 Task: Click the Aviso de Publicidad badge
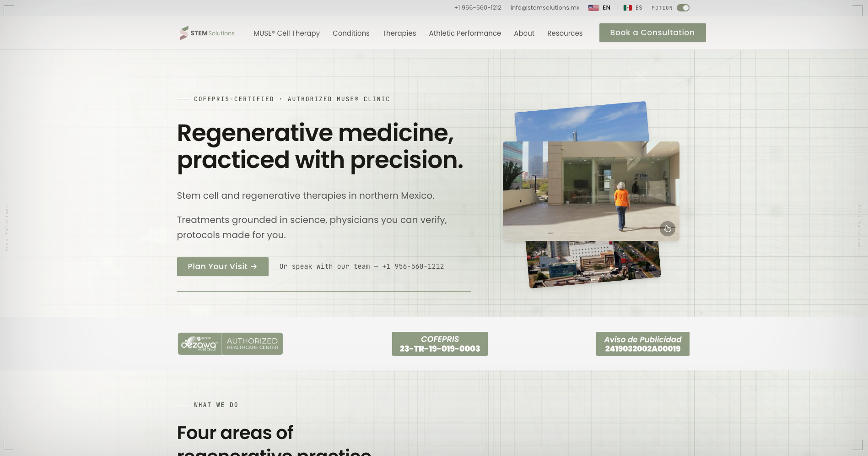click(x=643, y=344)
